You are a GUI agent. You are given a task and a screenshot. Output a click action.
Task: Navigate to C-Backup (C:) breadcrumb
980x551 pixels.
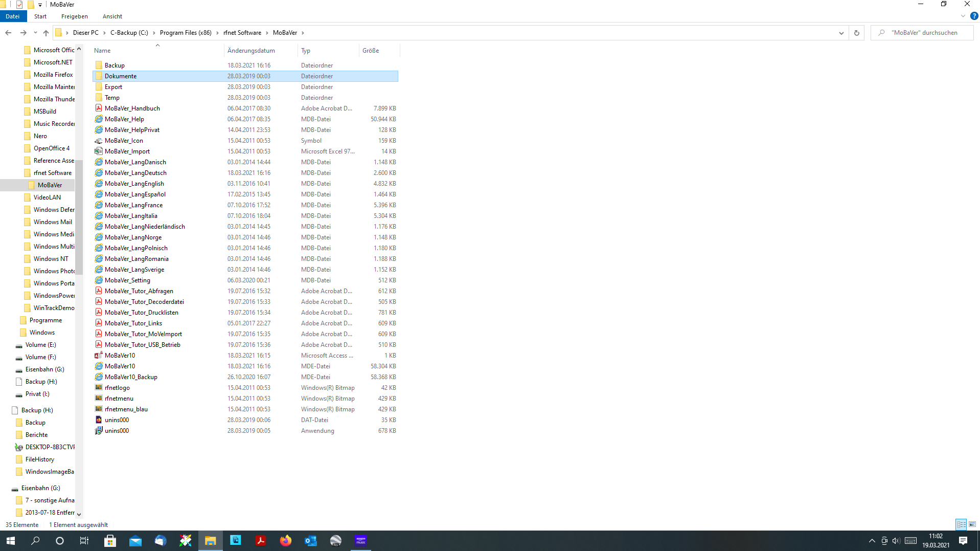(x=129, y=33)
